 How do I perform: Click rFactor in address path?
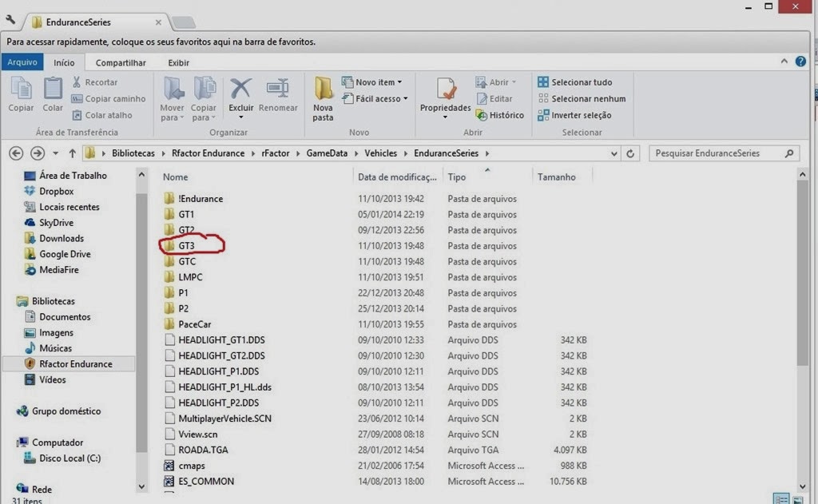click(x=276, y=153)
